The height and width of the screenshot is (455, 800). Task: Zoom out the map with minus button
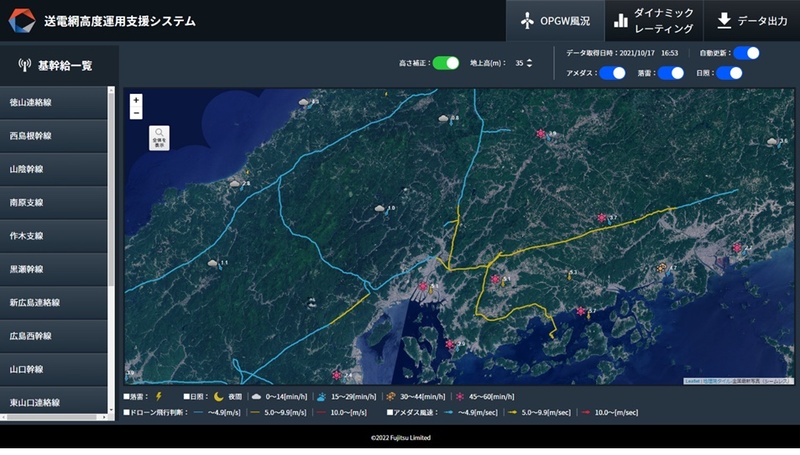tap(136, 113)
